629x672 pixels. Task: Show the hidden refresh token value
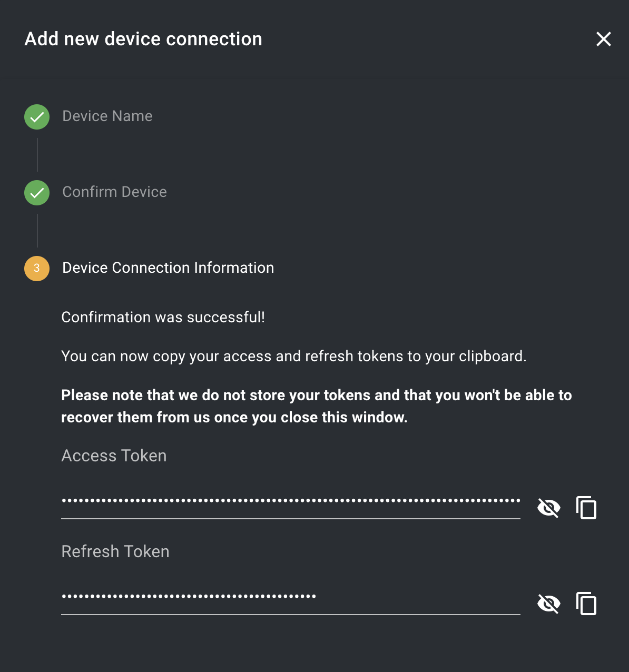548,604
